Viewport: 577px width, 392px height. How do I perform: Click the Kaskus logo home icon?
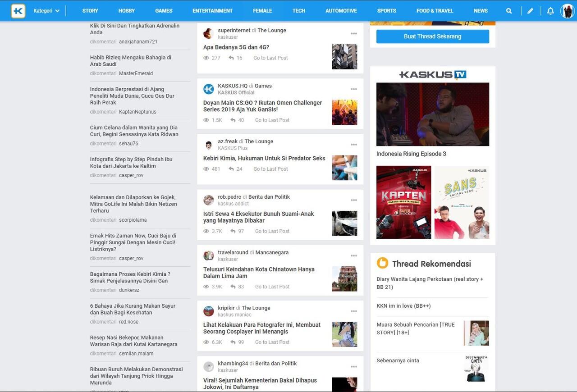point(18,11)
